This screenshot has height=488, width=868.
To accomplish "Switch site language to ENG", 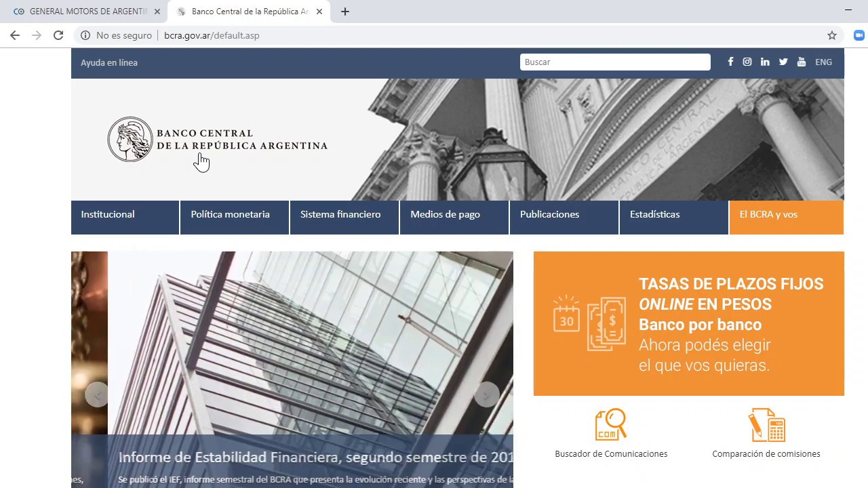I will click(x=823, y=62).
